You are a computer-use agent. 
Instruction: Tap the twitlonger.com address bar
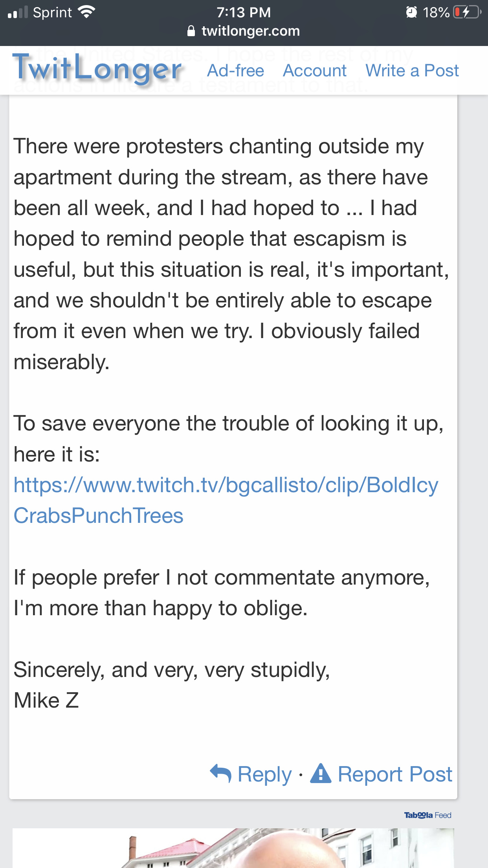244,31
